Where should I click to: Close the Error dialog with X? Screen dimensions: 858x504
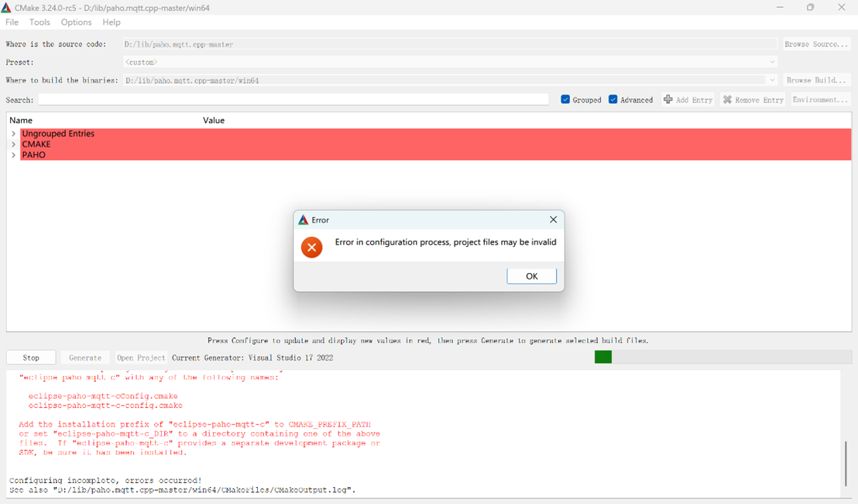tap(553, 219)
